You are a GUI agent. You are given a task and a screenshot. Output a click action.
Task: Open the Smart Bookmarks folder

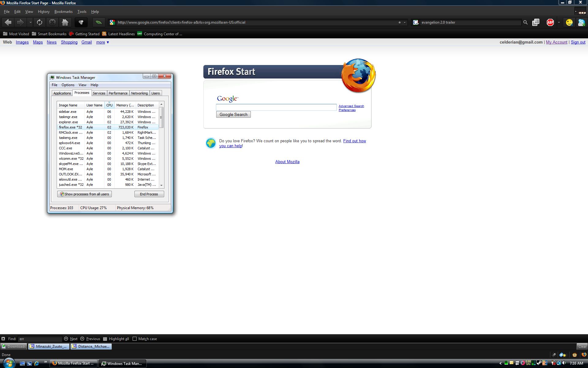[49, 34]
